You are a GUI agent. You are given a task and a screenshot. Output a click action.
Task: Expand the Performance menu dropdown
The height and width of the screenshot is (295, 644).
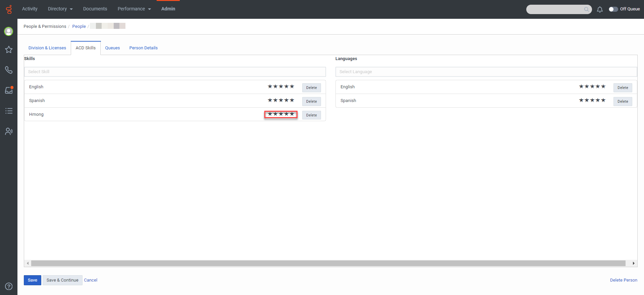pyautogui.click(x=134, y=9)
